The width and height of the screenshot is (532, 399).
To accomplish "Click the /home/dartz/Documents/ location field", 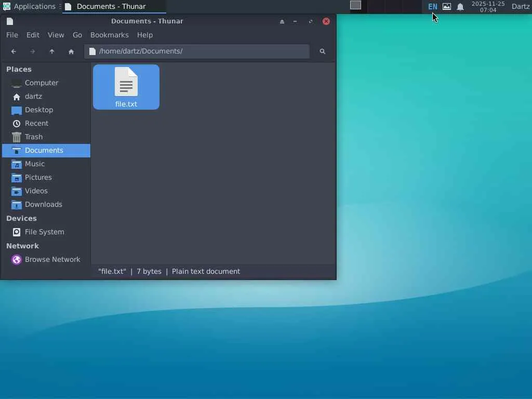I will [197, 51].
